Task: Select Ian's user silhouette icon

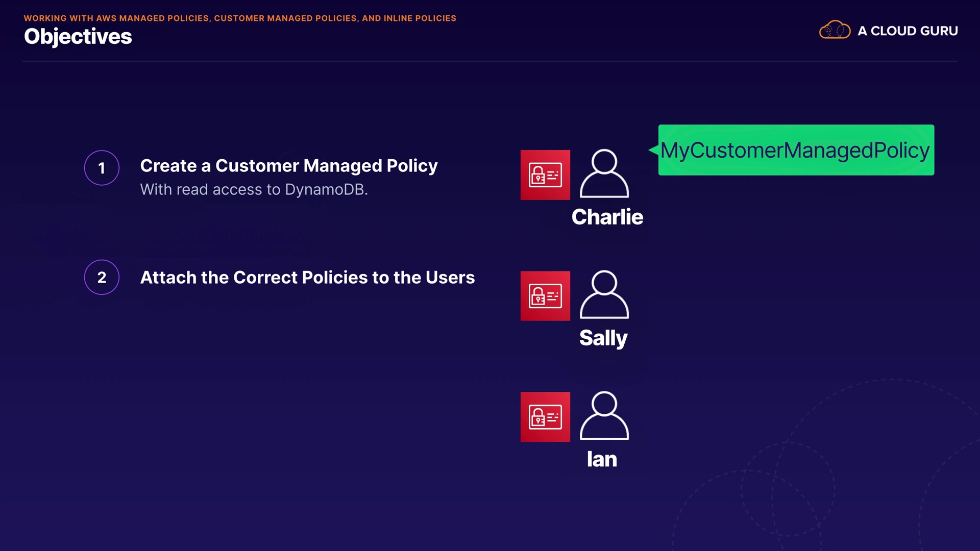Action: click(604, 415)
